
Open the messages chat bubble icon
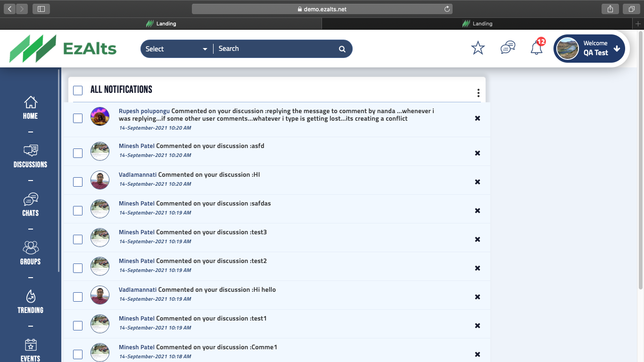tap(507, 48)
